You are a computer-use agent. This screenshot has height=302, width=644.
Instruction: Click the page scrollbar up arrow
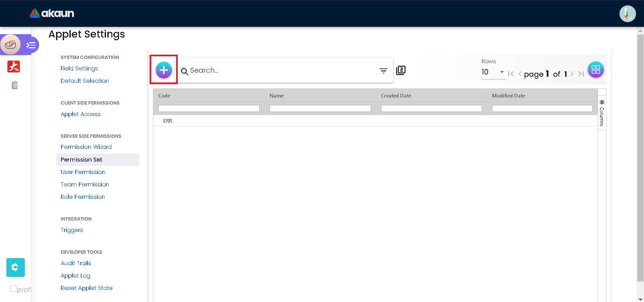click(x=640, y=31)
